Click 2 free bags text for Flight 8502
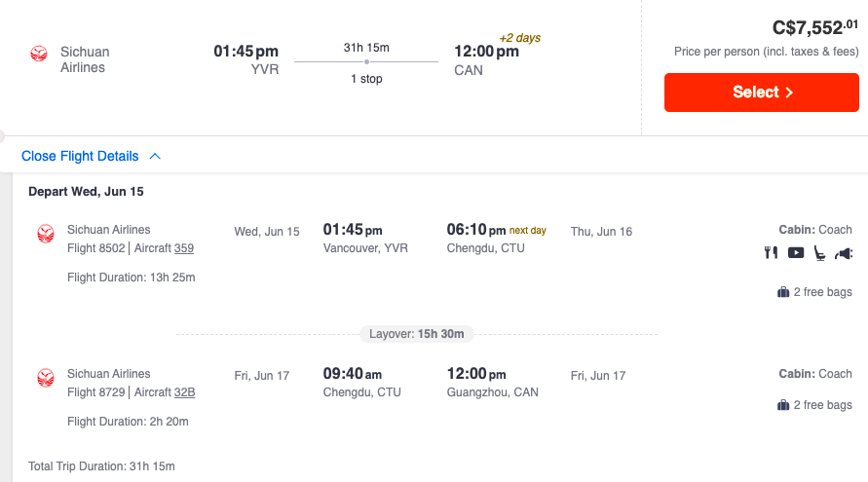 [822, 292]
